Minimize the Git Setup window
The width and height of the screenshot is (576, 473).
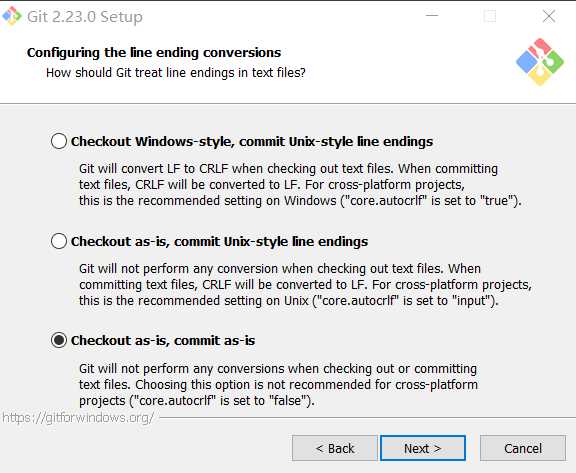click(432, 16)
